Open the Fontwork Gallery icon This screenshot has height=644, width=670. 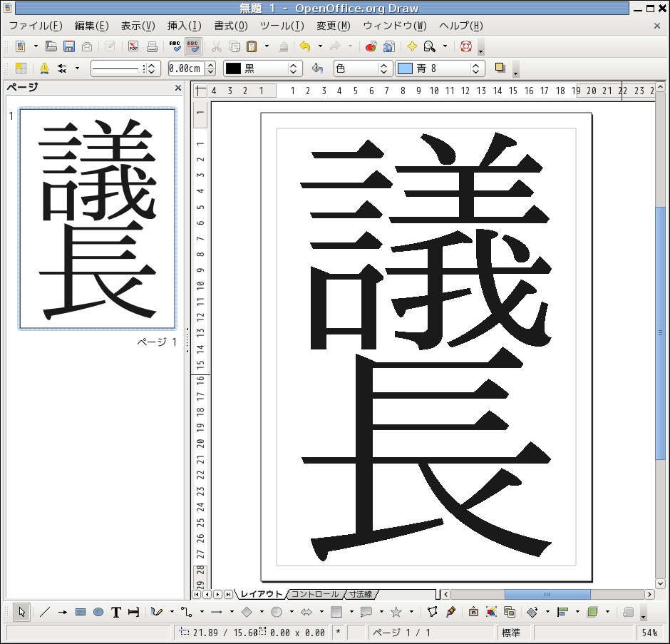pos(473,612)
